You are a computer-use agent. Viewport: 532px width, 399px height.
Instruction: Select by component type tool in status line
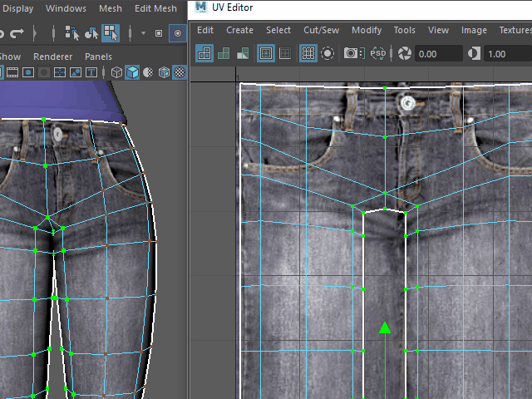tap(111, 33)
